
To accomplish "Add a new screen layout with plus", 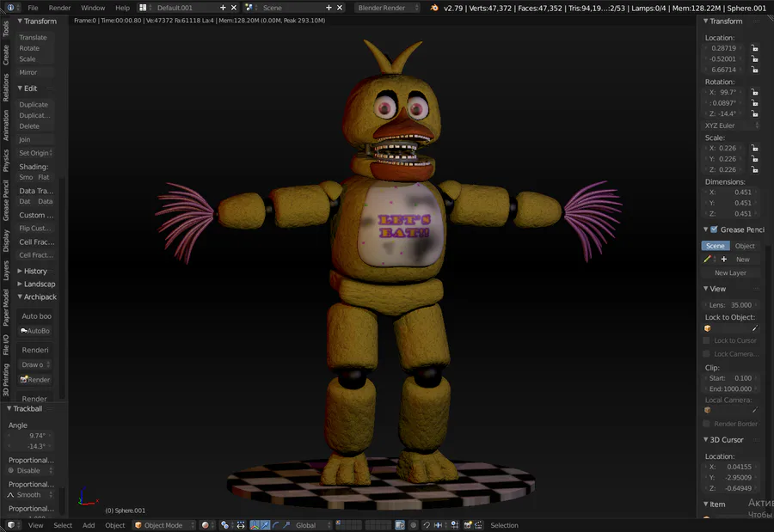I will [x=223, y=8].
